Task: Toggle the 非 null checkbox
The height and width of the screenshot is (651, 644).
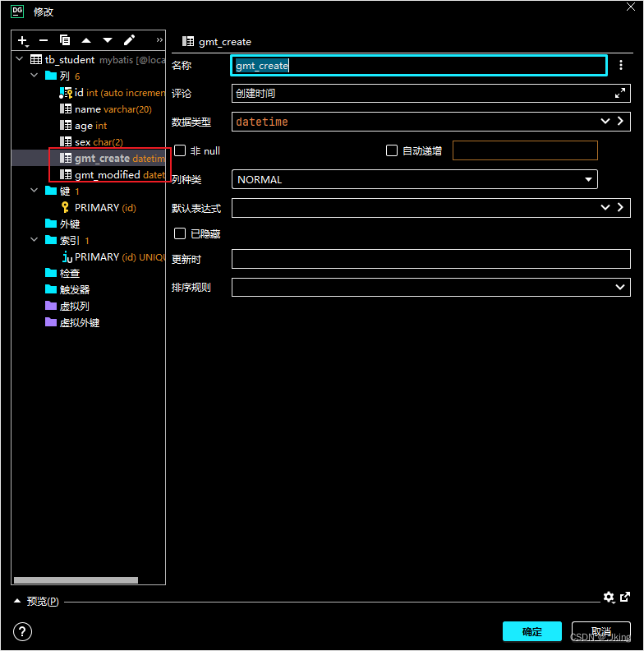Action: [180, 150]
